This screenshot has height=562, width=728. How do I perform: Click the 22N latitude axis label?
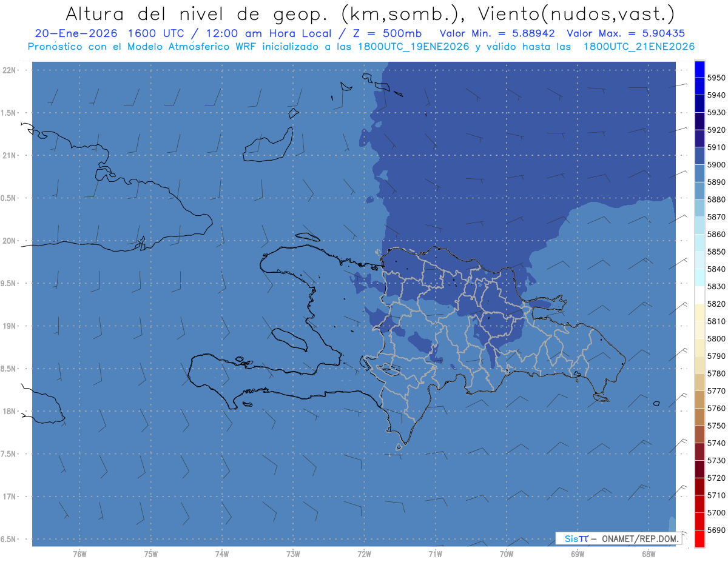pyautogui.click(x=9, y=70)
